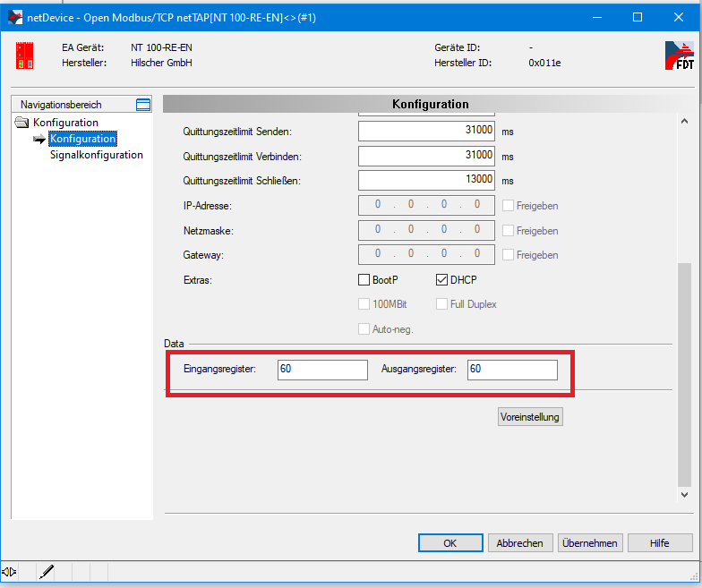Click the Voreinstellung button
The image size is (702, 588).
(530, 417)
